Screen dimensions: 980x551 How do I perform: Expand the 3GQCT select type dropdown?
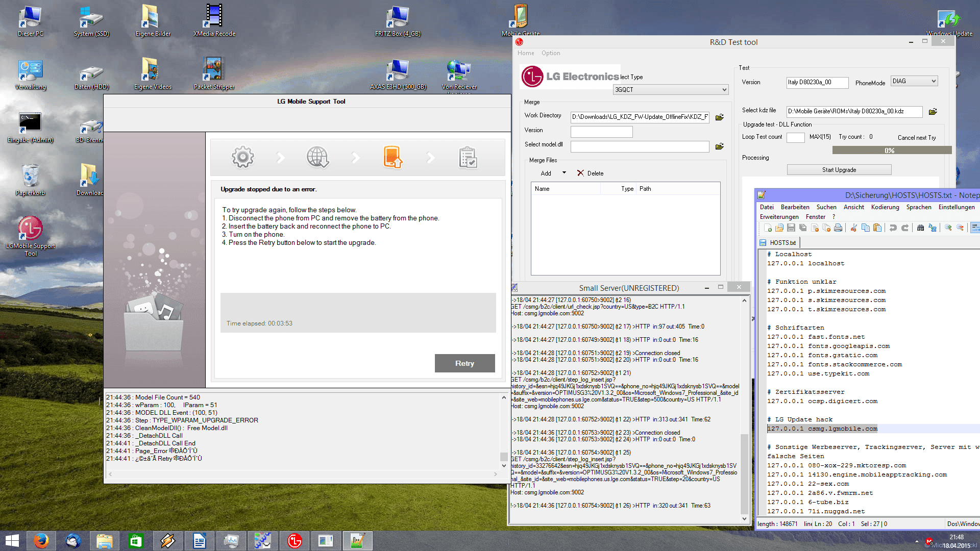tap(671, 89)
